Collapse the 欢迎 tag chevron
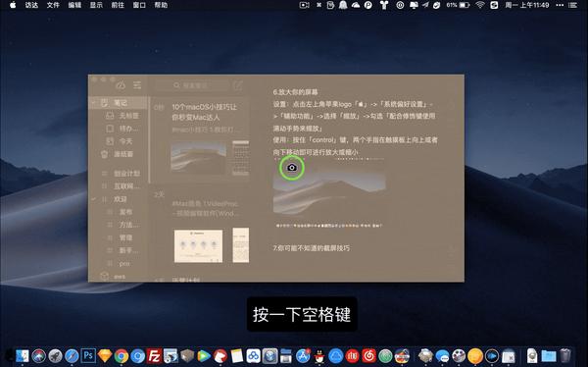 (x=94, y=199)
